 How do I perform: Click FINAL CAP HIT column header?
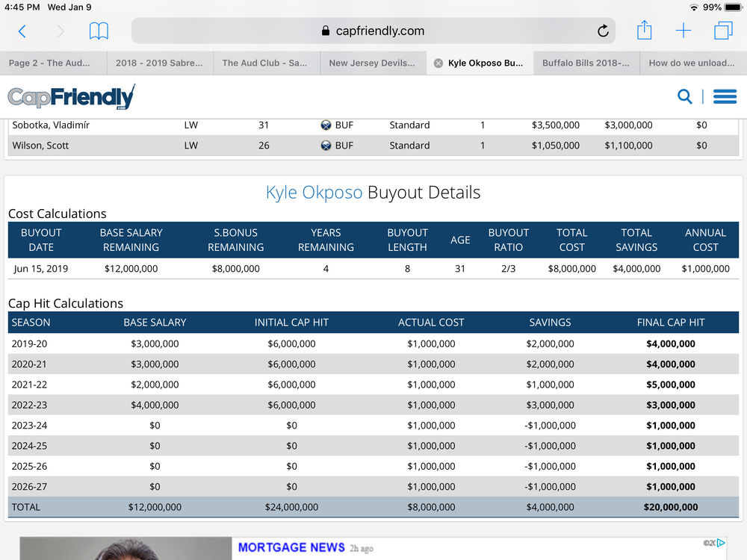[671, 323]
